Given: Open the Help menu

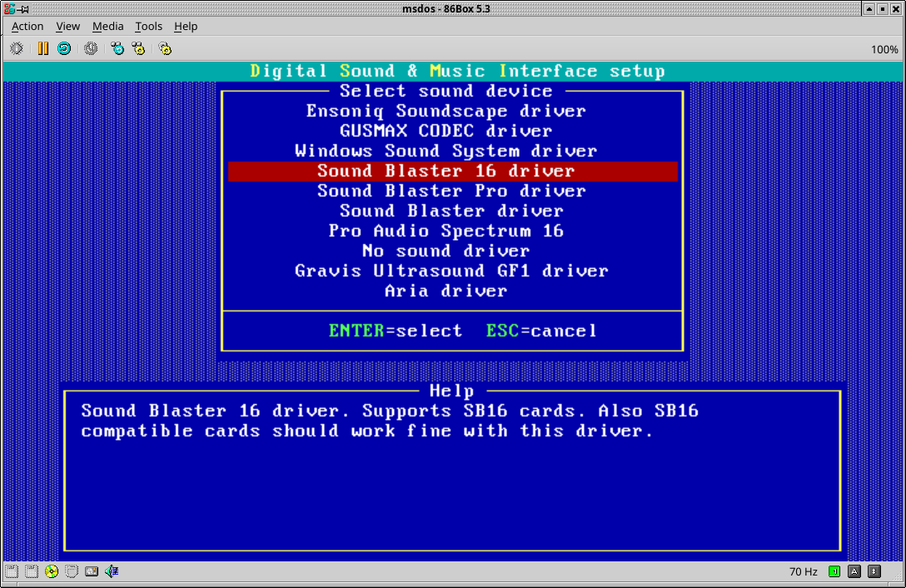Looking at the screenshot, I should [x=186, y=26].
